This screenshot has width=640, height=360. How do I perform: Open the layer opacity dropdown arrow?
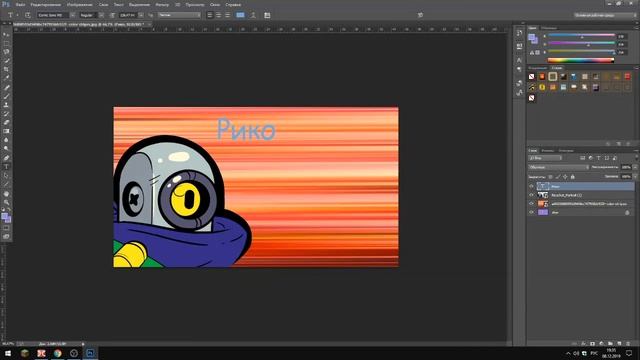[x=634, y=167]
